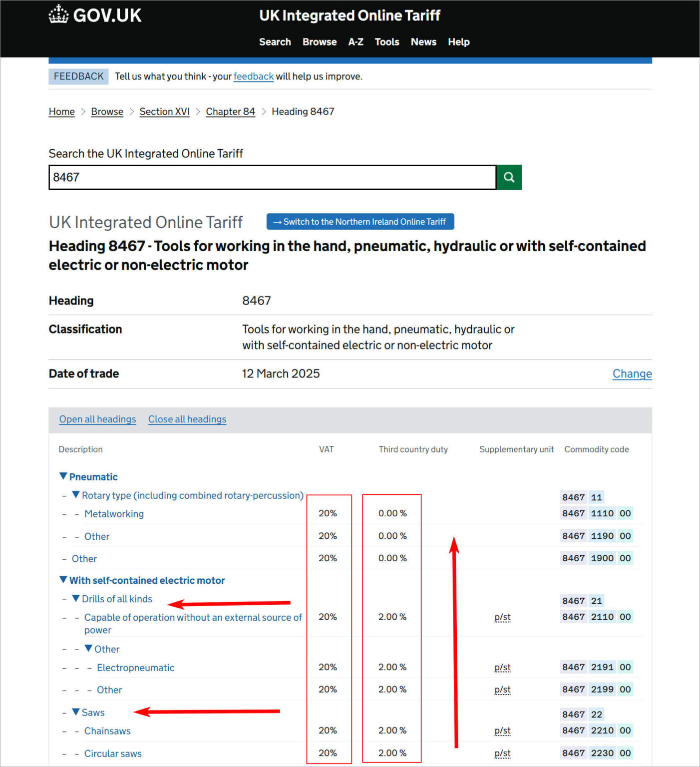The width and height of the screenshot is (700, 767).
Task: Follow the feedback link
Action: click(253, 76)
